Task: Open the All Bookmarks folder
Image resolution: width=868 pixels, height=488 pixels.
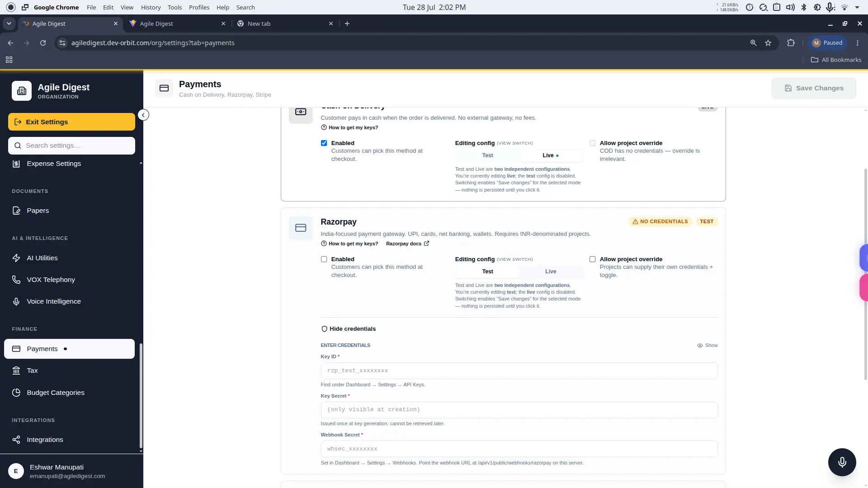Action: pos(836,60)
